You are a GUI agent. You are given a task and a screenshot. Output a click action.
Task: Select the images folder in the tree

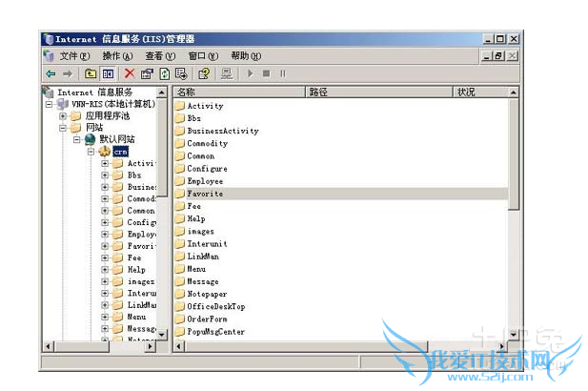[x=141, y=281]
